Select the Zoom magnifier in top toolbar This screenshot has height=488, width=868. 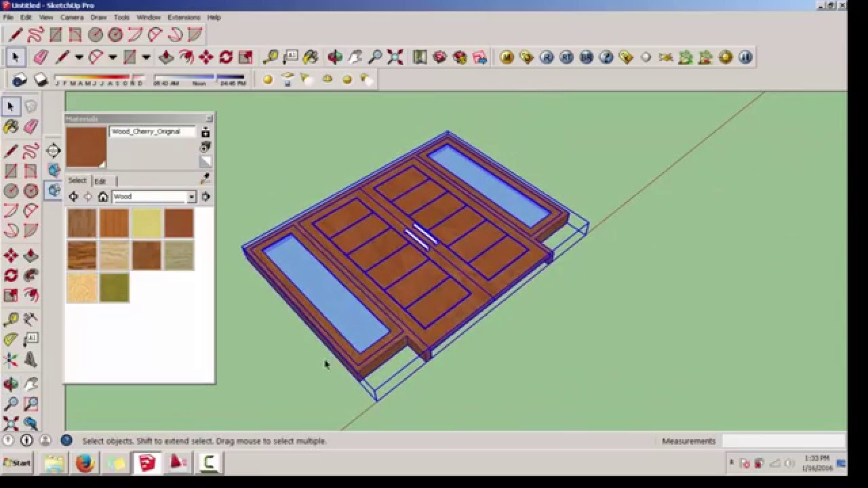coord(375,58)
